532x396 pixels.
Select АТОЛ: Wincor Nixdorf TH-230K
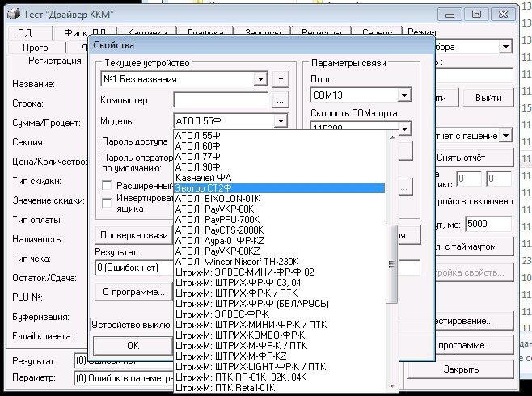[x=280, y=262]
